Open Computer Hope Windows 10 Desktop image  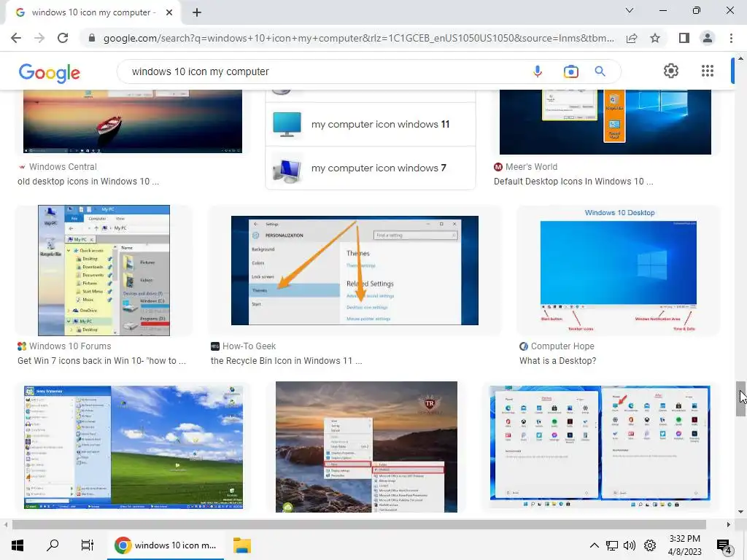coord(619,270)
